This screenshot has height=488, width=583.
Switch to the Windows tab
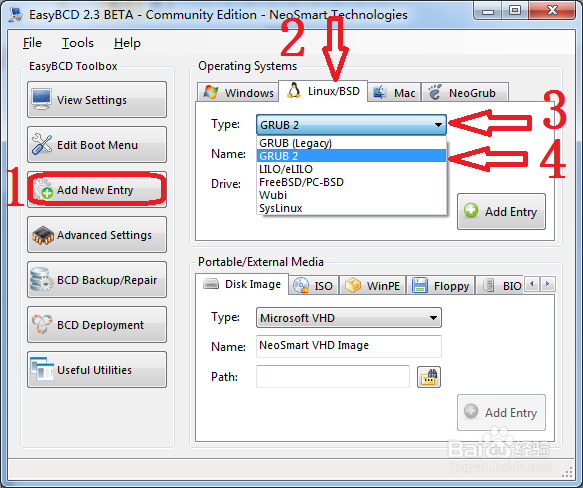click(x=238, y=92)
